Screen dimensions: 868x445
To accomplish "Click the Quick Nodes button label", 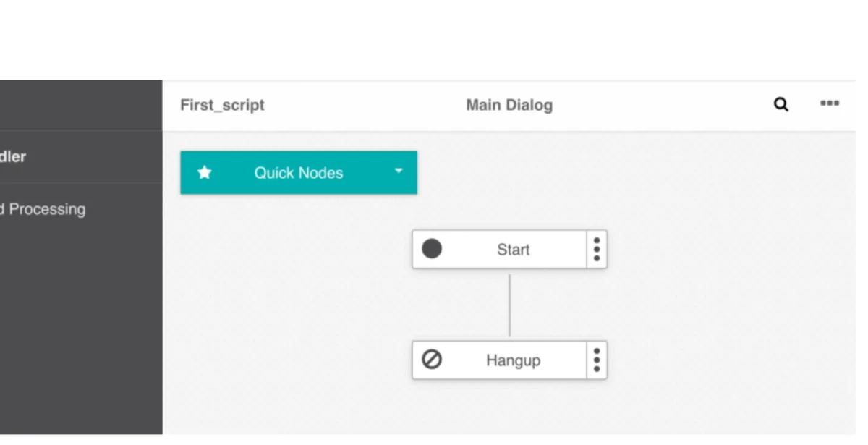I will [298, 173].
